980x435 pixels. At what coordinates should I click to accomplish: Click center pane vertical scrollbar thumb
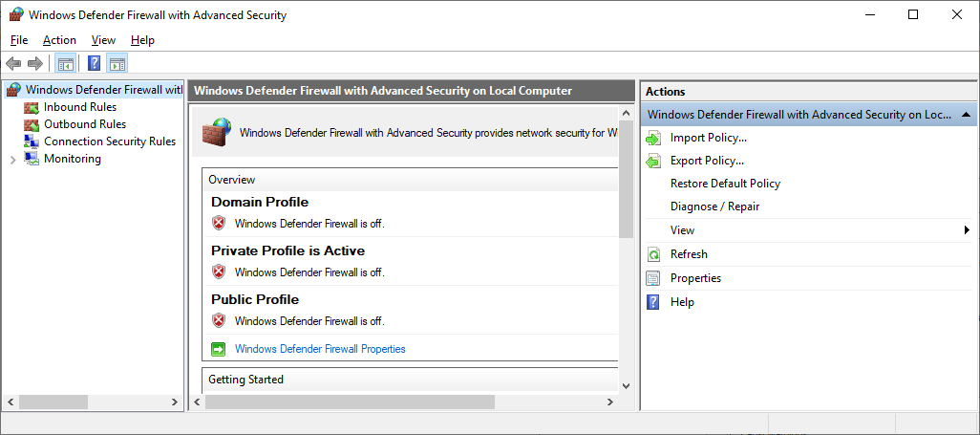pos(627,179)
